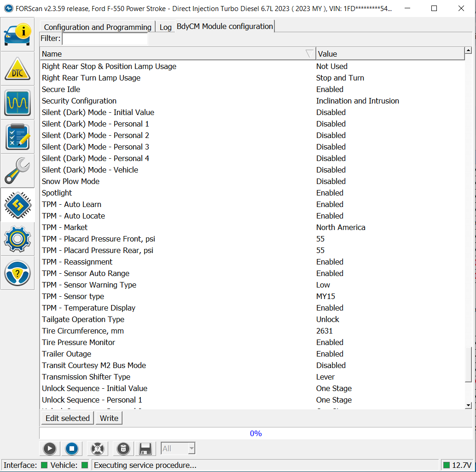Click the Write button
This screenshot has width=476, height=472.
pos(109,418)
